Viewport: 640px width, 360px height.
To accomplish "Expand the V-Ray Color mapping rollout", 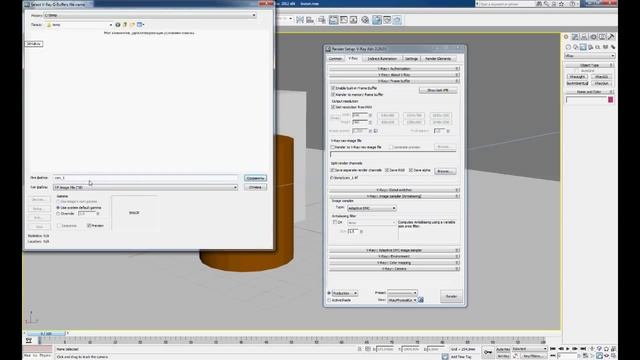I will click(394, 262).
